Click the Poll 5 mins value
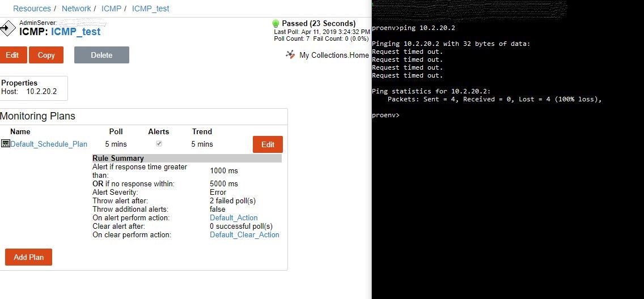The image size is (644, 299). pyautogui.click(x=116, y=144)
